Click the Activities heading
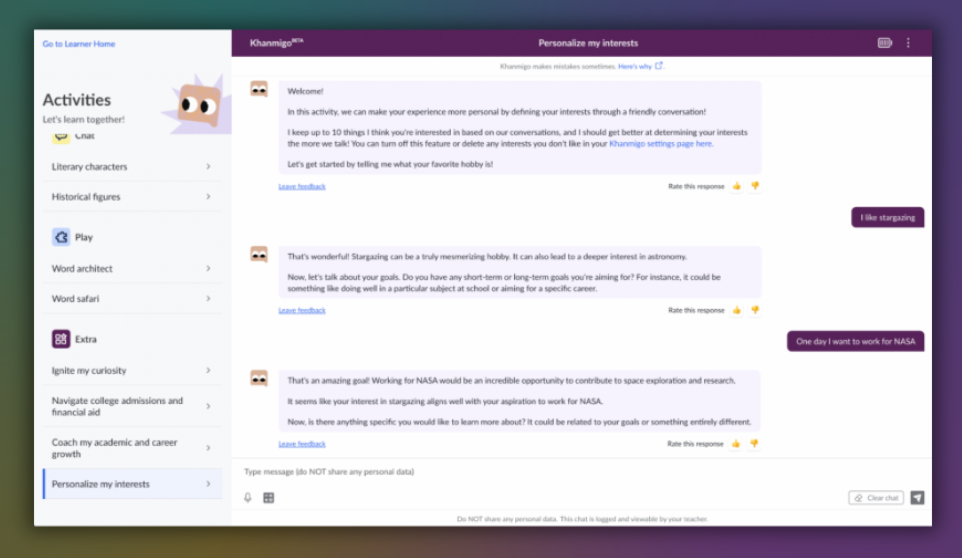This screenshot has width=962, height=558. click(77, 99)
